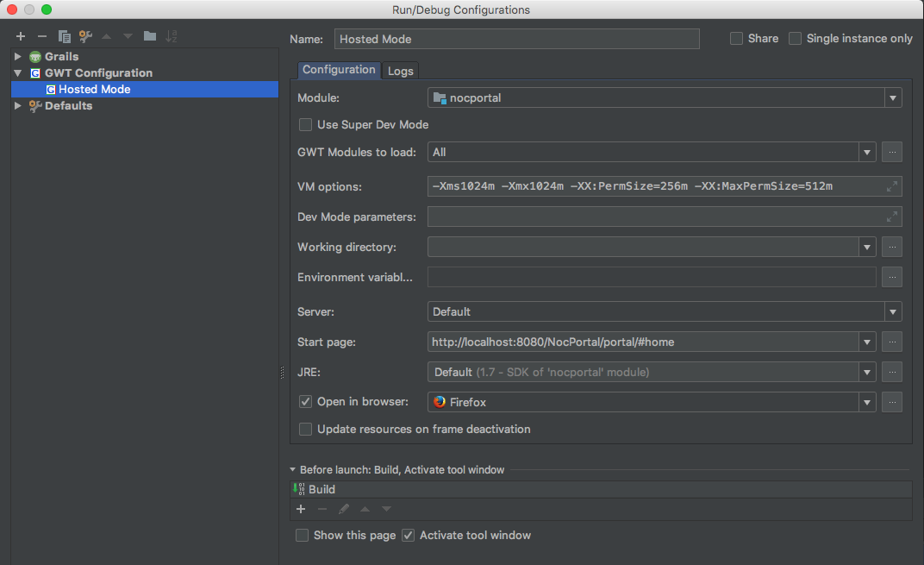Click the remove configuration minus icon
Image resolution: width=924 pixels, height=565 pixels.
(41, 36)
